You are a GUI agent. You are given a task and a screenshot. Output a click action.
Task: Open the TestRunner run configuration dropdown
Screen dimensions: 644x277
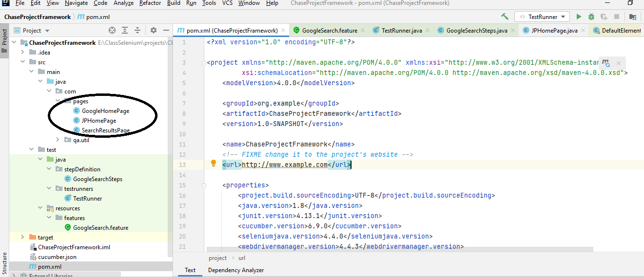(x=542, y=17)
